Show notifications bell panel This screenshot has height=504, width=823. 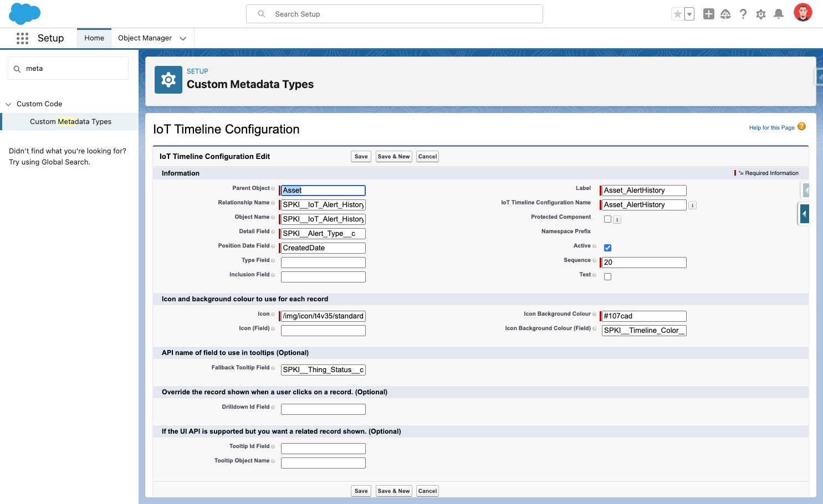click(x=779, y=14)
